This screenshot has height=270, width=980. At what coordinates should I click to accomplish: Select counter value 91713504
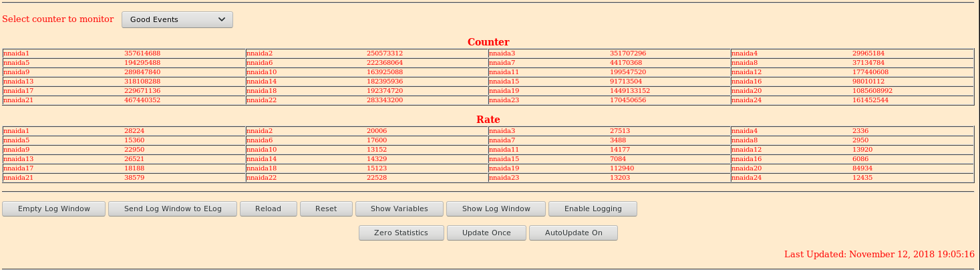click(626, 82)
